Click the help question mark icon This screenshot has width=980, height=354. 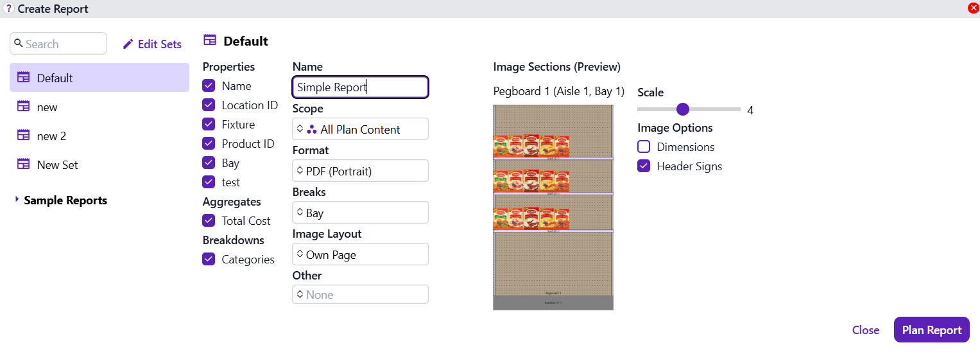8,9
